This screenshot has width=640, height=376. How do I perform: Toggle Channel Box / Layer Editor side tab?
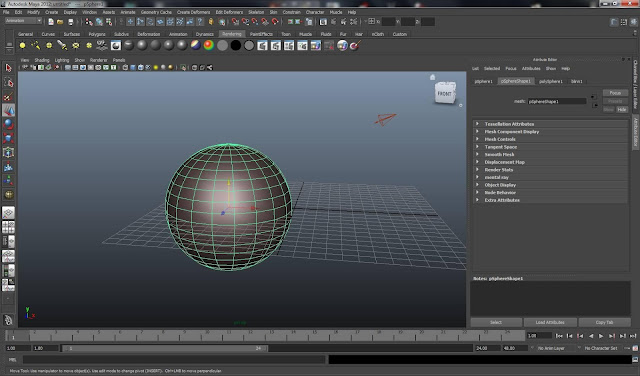pyautogui.click(x=636, y=85)
